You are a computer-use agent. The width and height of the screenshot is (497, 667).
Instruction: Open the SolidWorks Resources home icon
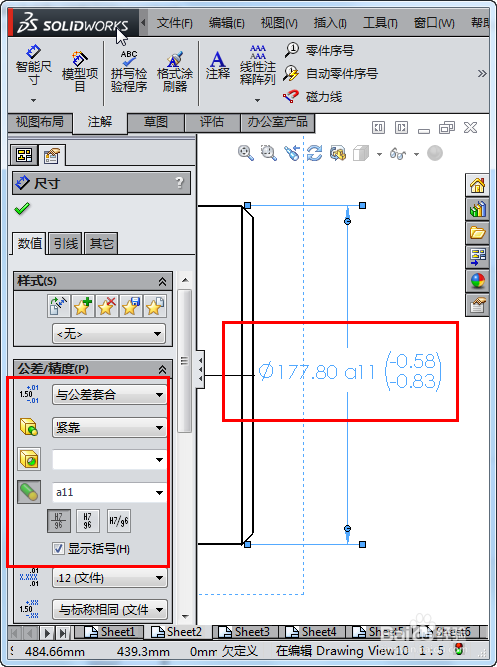(x=477, y=185)
